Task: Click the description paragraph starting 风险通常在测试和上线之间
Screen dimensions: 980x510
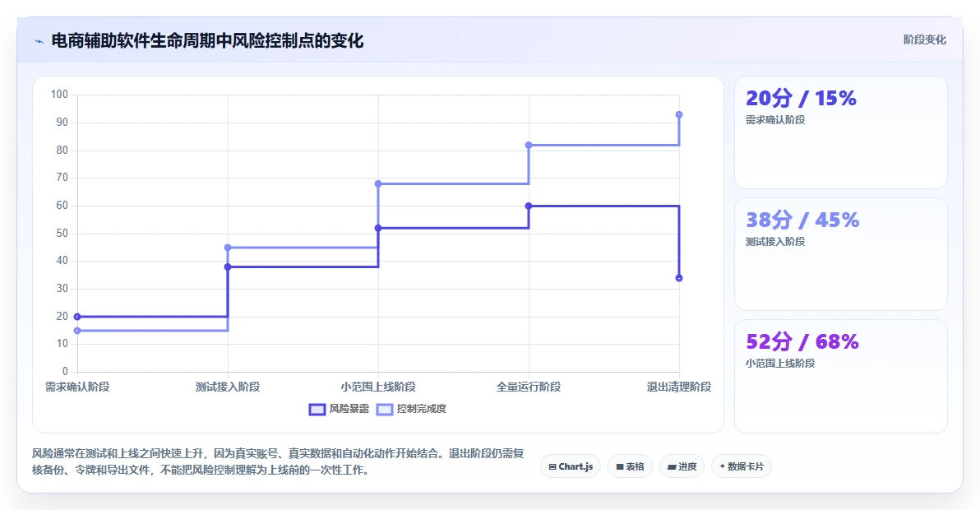Action: click(278, 461)
